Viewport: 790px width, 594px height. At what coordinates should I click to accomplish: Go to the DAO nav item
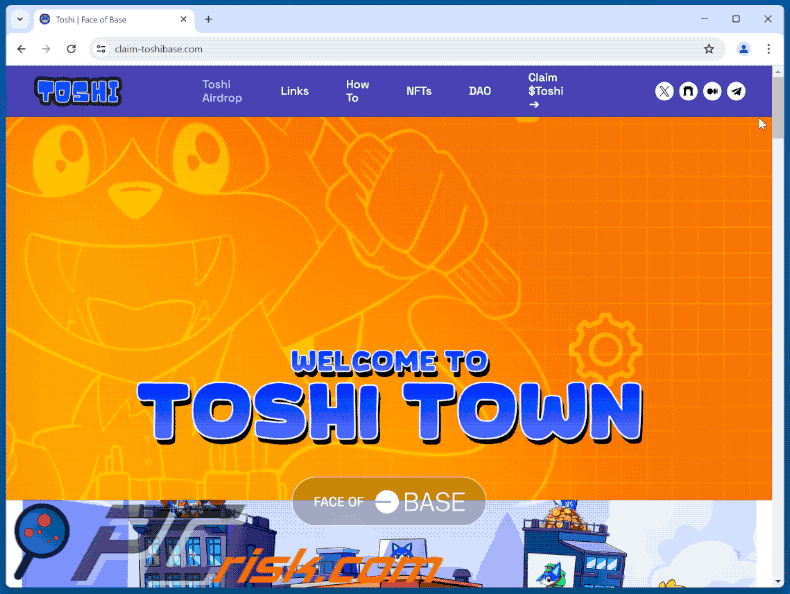[x=480, y=91]
